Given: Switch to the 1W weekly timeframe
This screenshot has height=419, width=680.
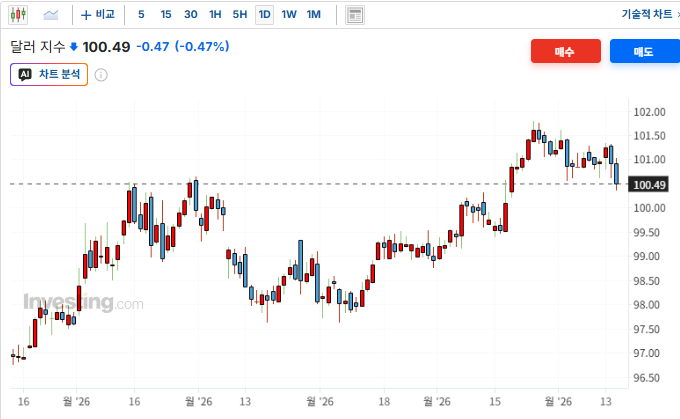Looking at the screenshot, I should pos(289,15).
